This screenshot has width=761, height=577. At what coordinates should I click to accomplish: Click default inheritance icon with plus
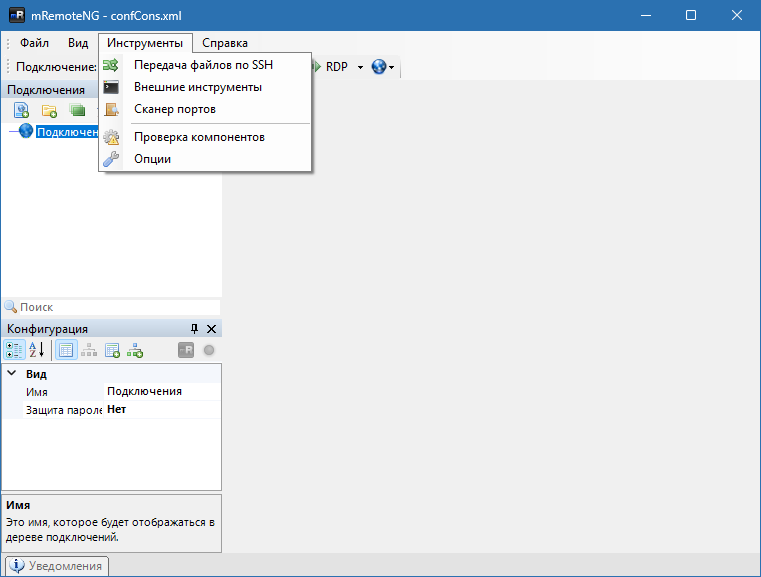coord(135,350)
